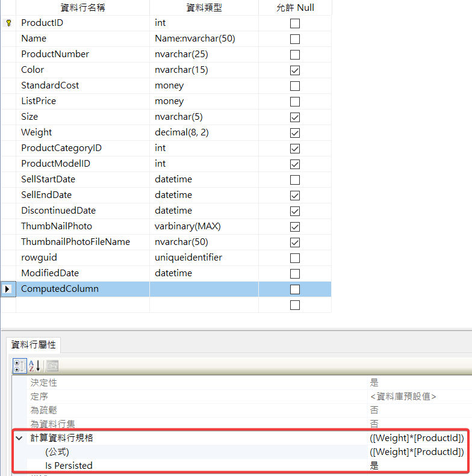Click the primary key icon beside ProductID
The image size is (472, 476).
click(x=8, y=23)
